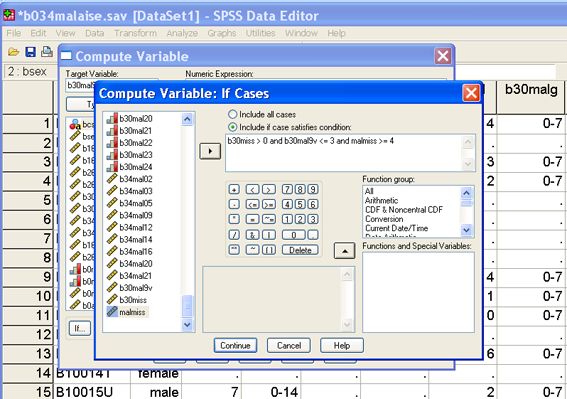Click the parentheses keypad button

[269, 250]
